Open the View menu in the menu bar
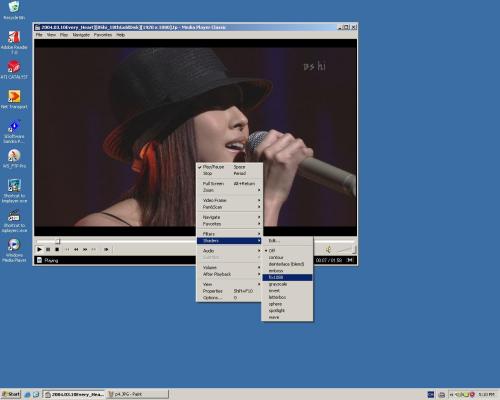The height and width of the screenshot is (400, 500). pos(51,35)
